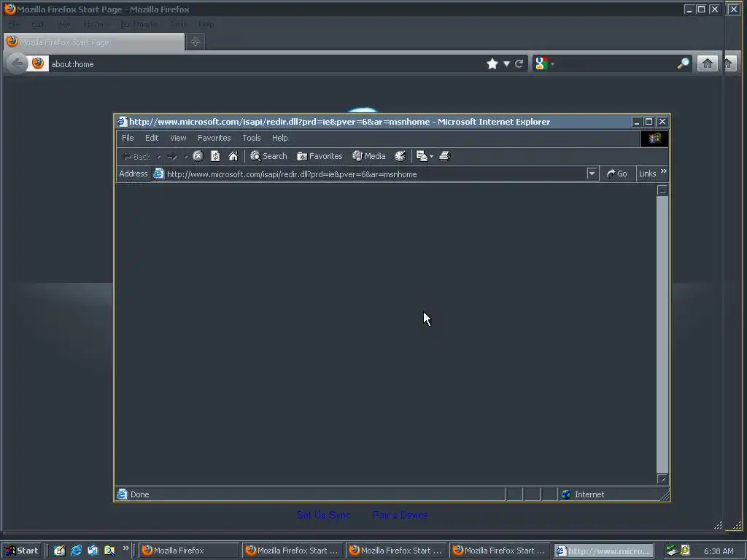The image size is (747, 560).
Task: Click the page icon in IE address bar
Action: (x=158, y=174)
